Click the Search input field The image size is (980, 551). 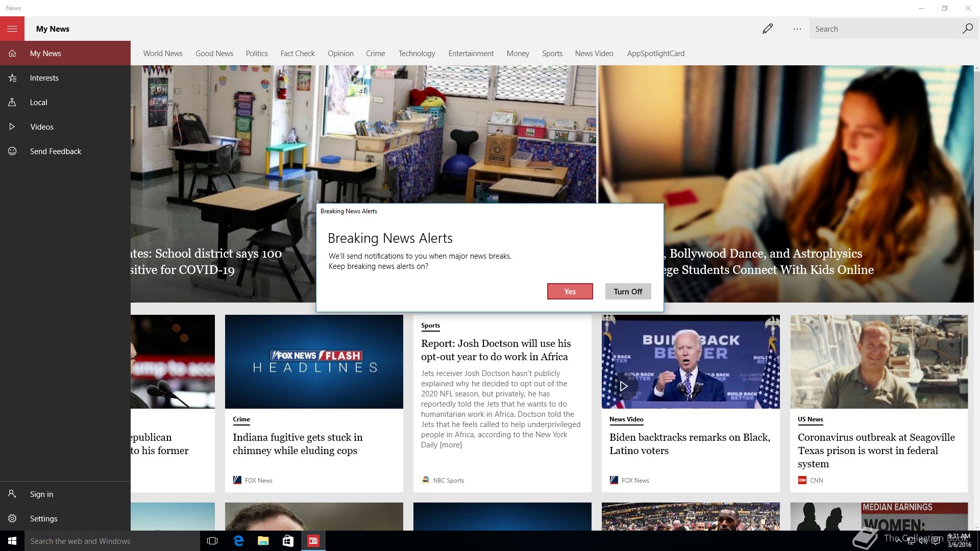(886, 29)
